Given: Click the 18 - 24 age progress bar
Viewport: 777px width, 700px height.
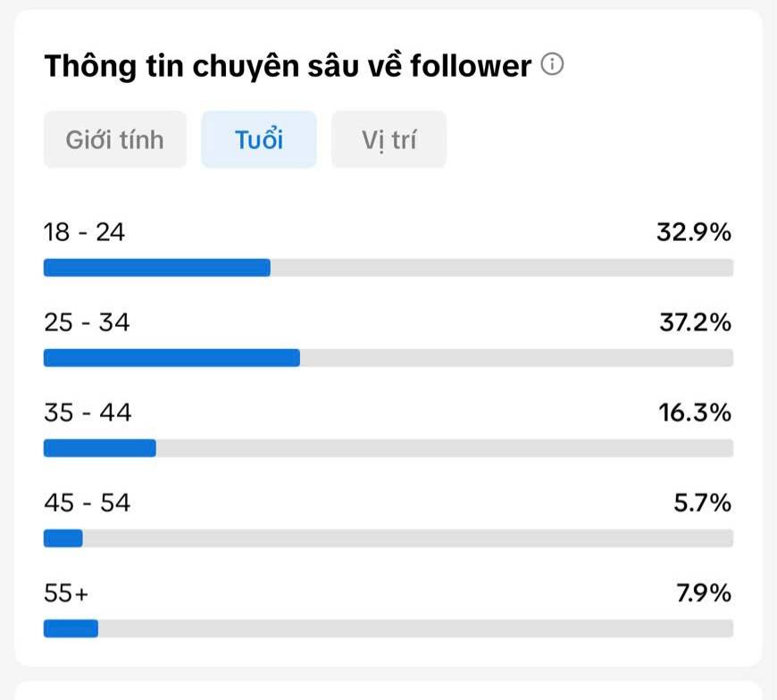Looking at the screenshot, I should click(x=388, y=268).
